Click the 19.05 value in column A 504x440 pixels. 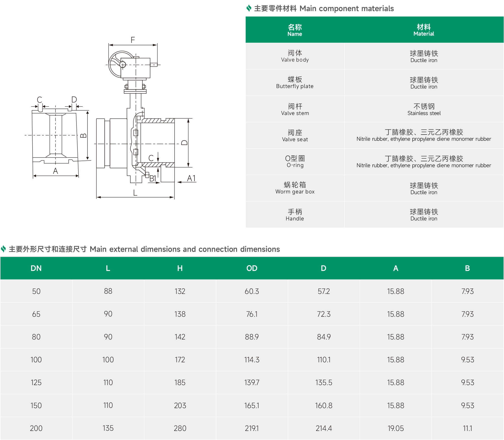click(395, 428)
